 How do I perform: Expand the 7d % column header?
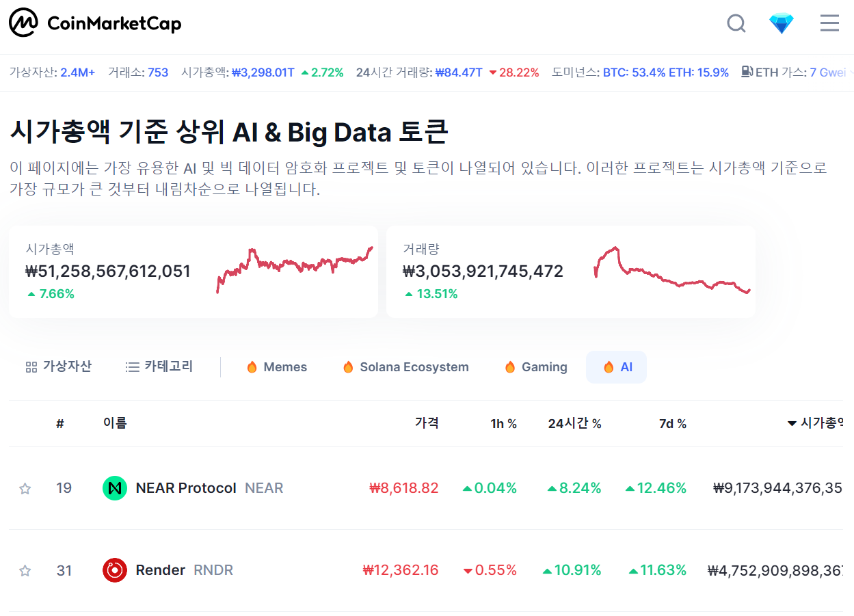point(673,423)
